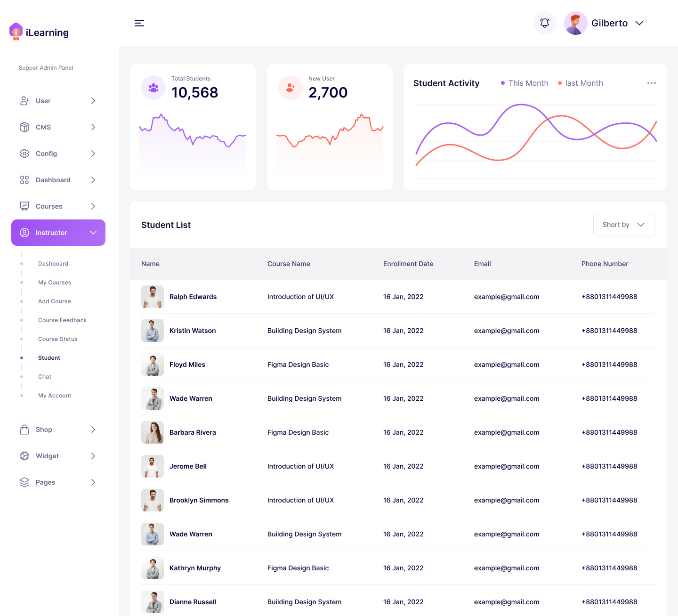The width and height of the screenshot is (678, 616).
Task: Select the User sidebar icon
Action: 24,100
